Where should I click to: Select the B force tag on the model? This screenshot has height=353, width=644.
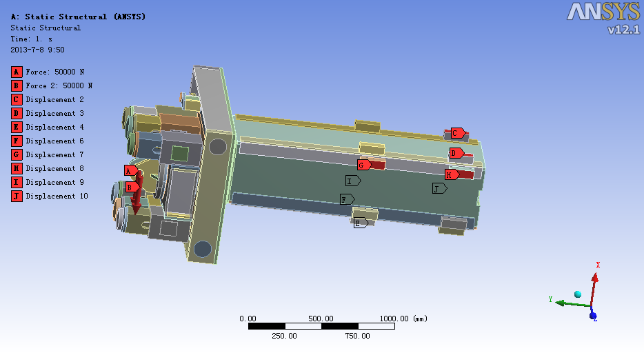131,186
